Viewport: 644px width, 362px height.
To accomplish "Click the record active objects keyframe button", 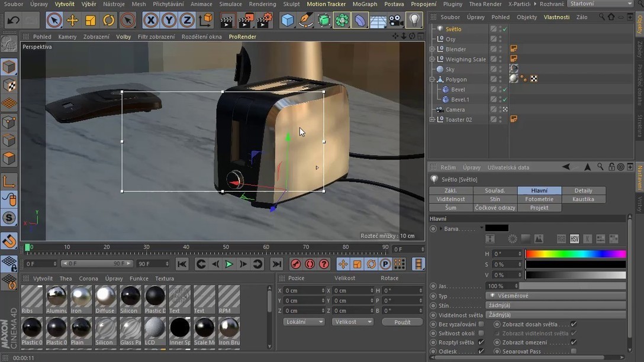I will click(x=295, y=264).
